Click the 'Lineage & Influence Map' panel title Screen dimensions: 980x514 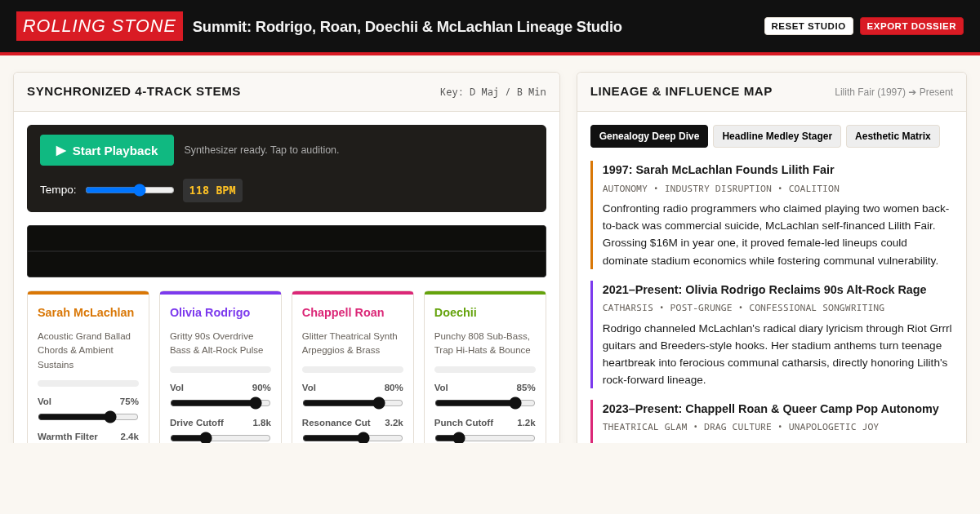[681, 91]
